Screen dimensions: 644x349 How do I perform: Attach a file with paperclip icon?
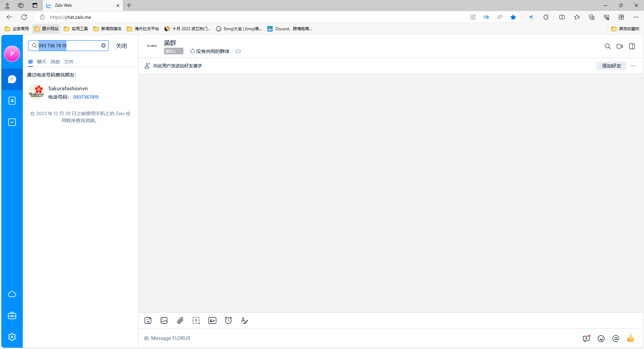[x=180, y=320]
